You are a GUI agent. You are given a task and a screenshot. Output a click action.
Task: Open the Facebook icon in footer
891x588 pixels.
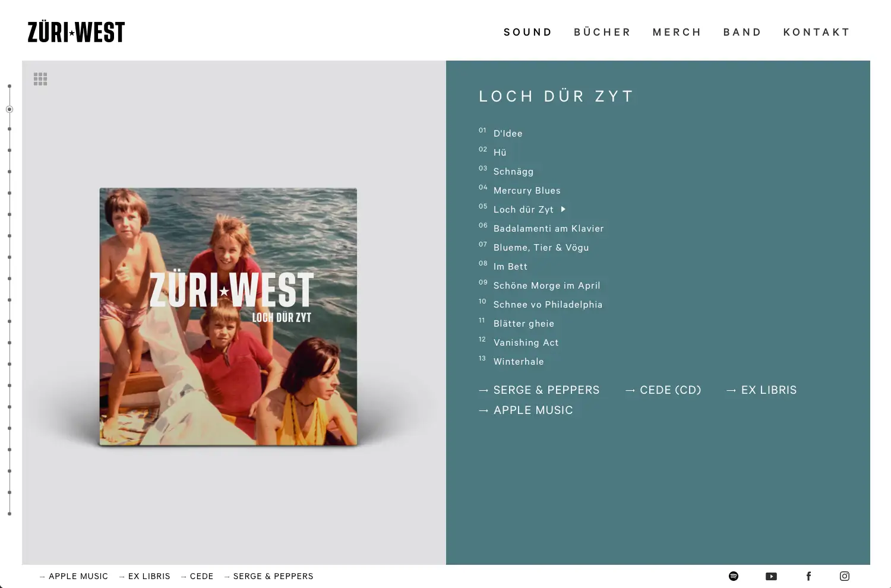click(808, 576)
